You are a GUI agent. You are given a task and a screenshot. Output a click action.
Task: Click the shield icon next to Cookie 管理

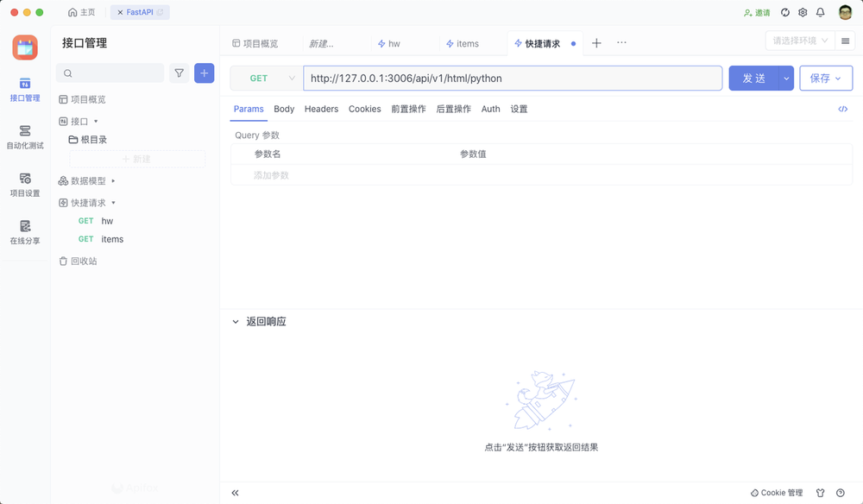pyautogui.click(x=819, y=492)
